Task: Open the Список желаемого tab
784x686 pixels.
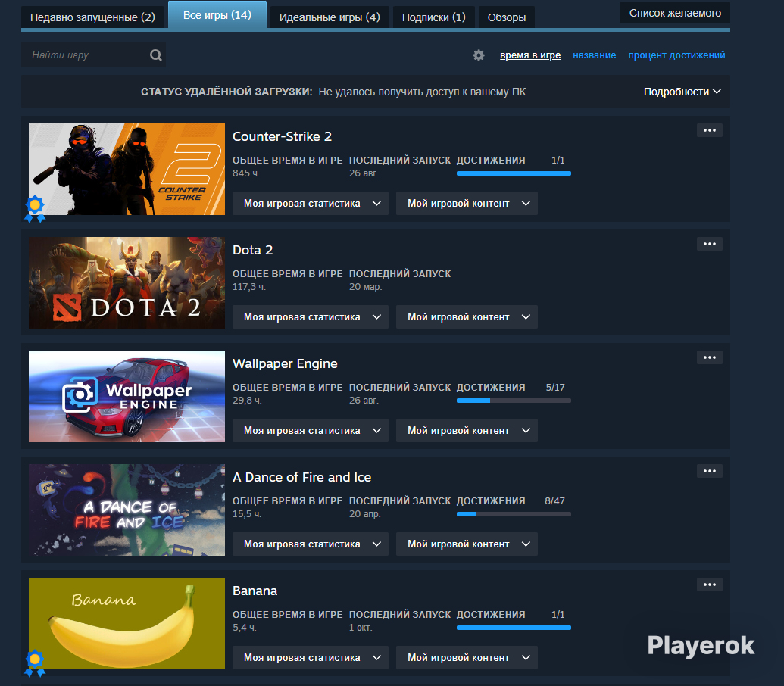Action: [675, 13]
